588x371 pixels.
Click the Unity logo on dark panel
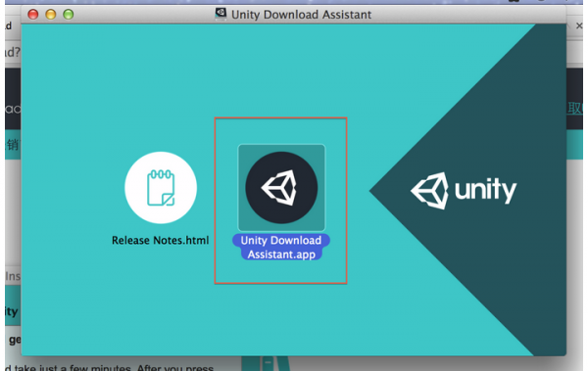464,190
